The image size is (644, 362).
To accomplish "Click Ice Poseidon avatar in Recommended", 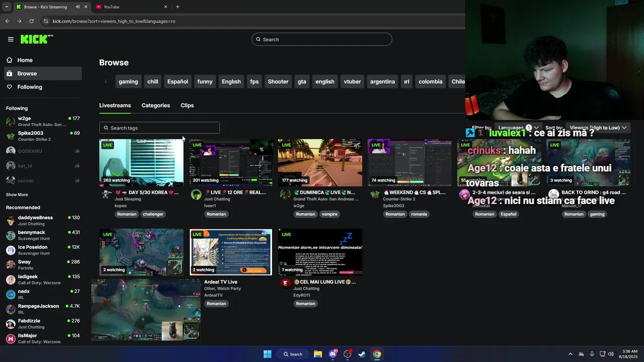I will 11,250.
